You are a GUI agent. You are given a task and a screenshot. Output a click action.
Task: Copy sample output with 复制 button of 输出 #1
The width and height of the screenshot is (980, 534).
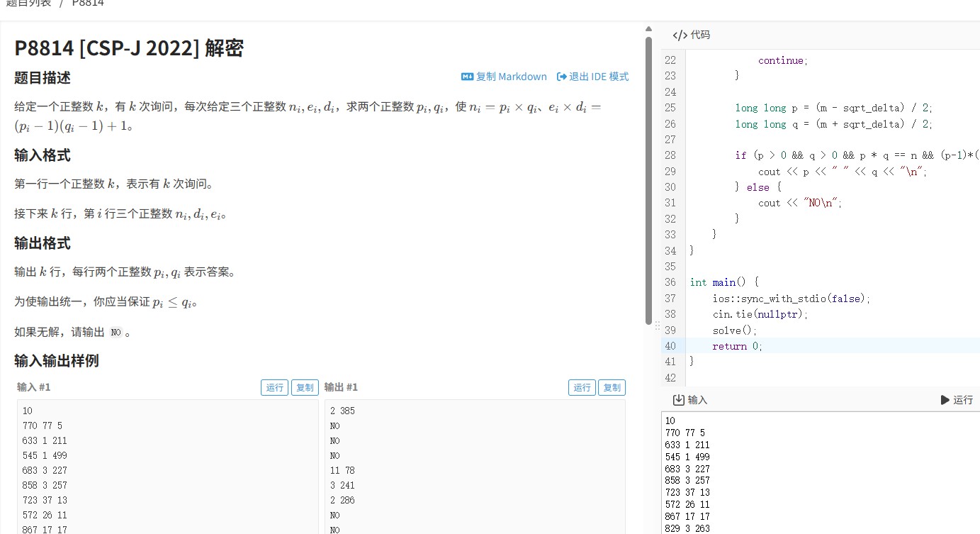[x=612, y=387]
